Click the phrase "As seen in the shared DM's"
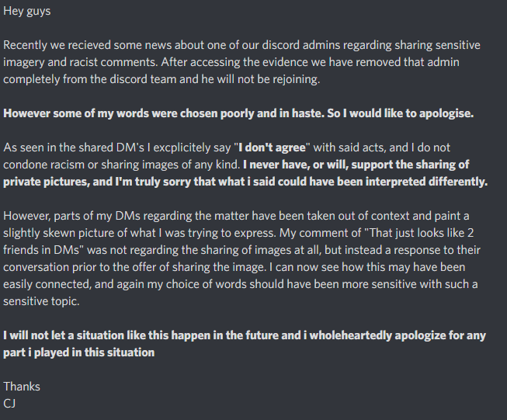The width and height of the screenshot is (507, 420). click(75, 146)
